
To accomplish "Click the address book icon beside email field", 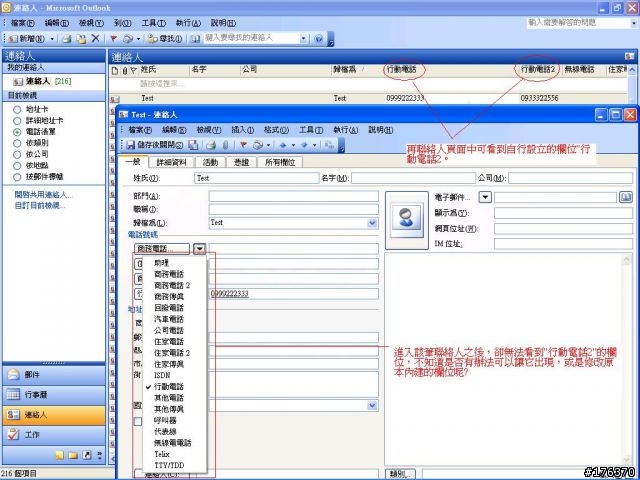I will (x=626, y=198).
